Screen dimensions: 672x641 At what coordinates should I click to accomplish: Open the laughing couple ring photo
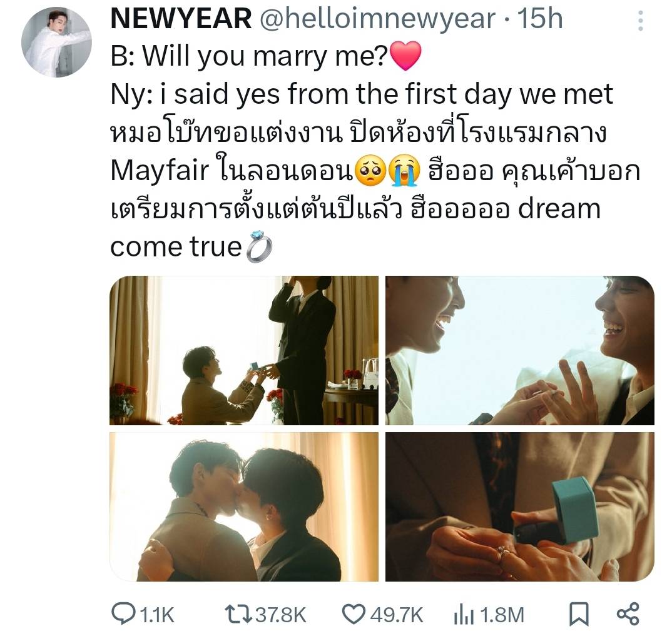520,350
